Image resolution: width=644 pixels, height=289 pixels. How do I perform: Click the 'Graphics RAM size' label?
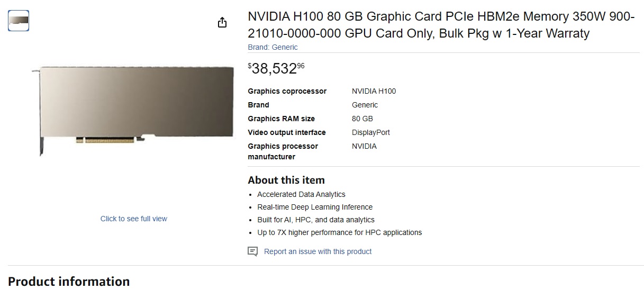(x=281, y=119)
